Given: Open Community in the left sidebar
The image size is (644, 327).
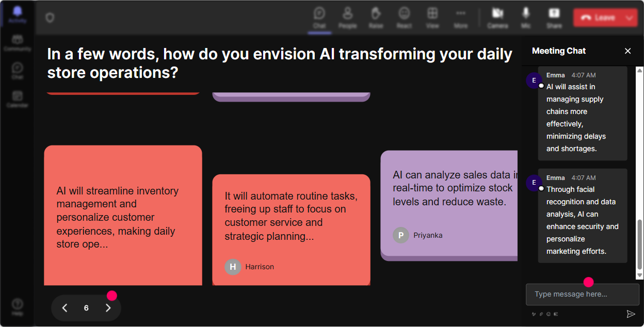Looking at the screenshot, I should coord(17,43).
